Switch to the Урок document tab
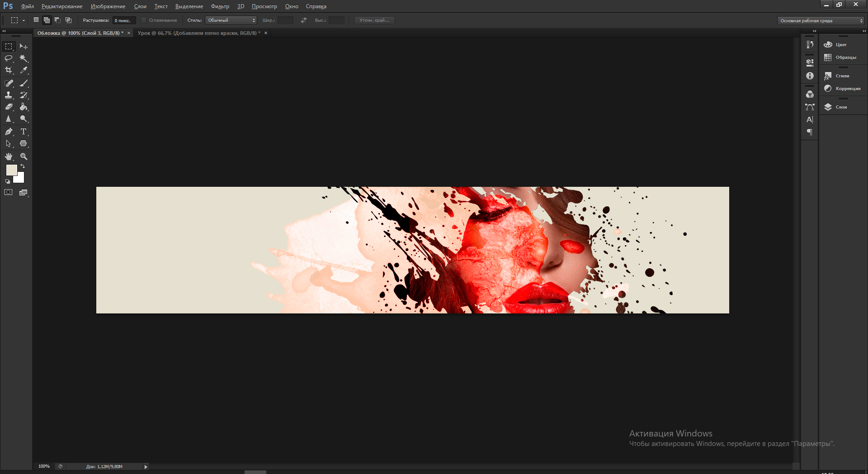Viewport: 868px width, 474px height. (x=199, y=33)
